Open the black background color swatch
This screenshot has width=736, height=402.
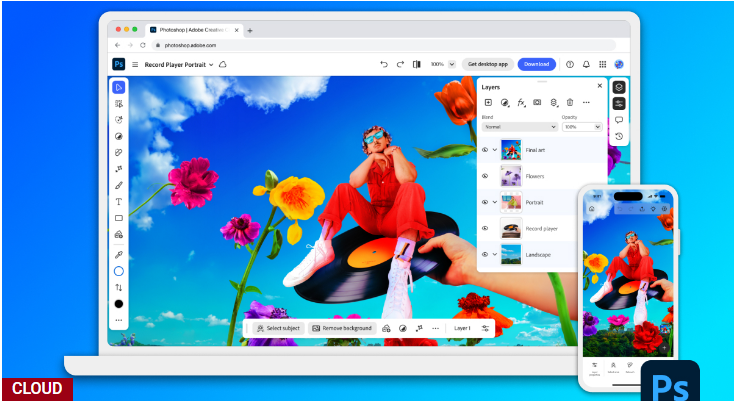[x=119, y=304]
